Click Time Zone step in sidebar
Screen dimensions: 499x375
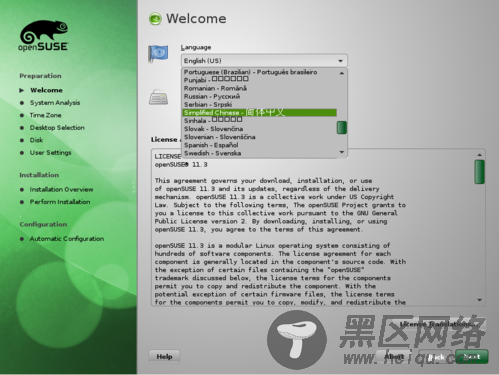tap(46, 115)
